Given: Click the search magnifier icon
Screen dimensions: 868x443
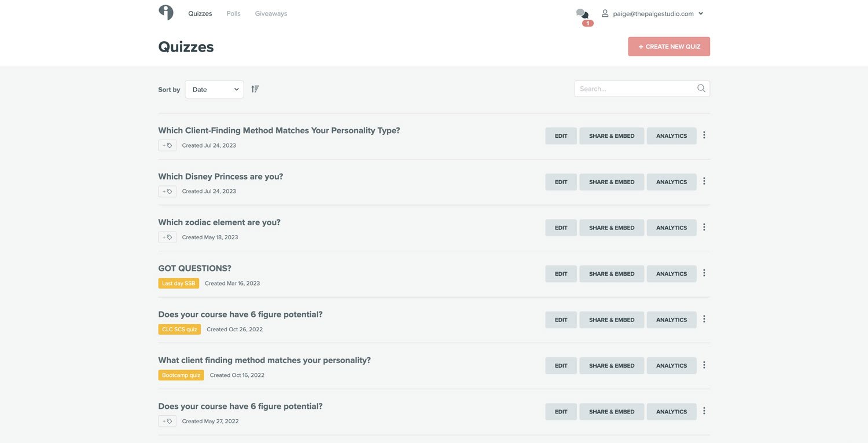Looking at the screenshot, I should click(x=701, y=89).
